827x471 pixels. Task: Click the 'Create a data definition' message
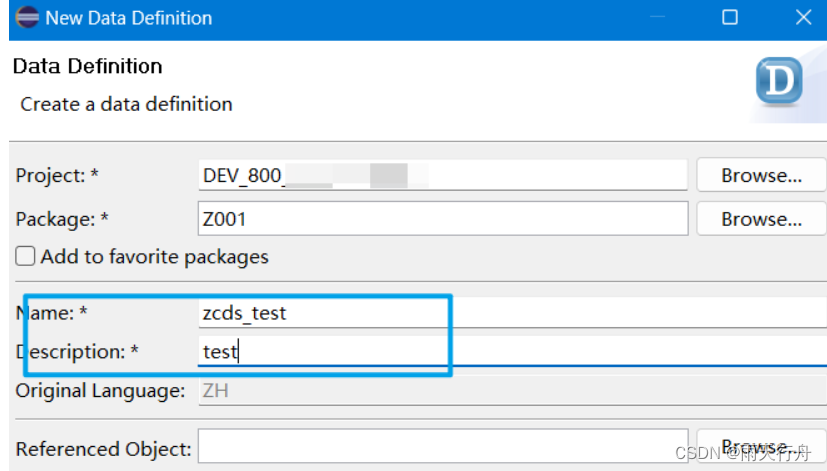click(x=126, y=104)
